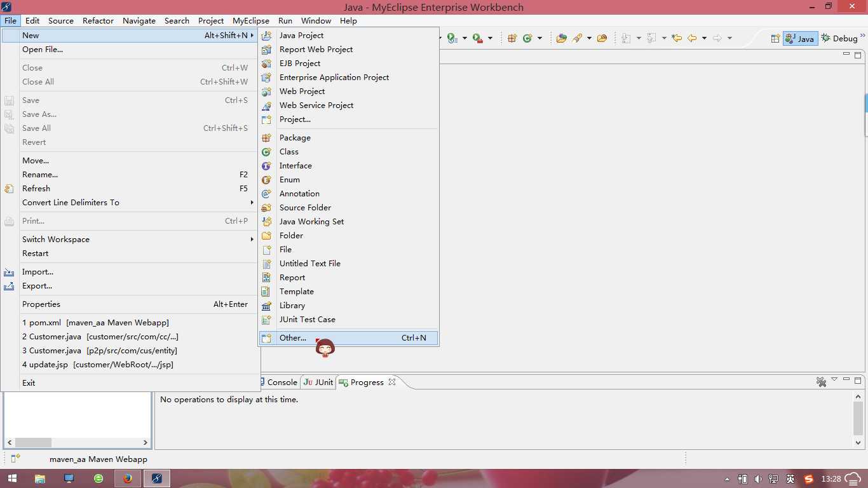
Task: Open the Progress view menu triangle
Action: (x=834, y=380)
